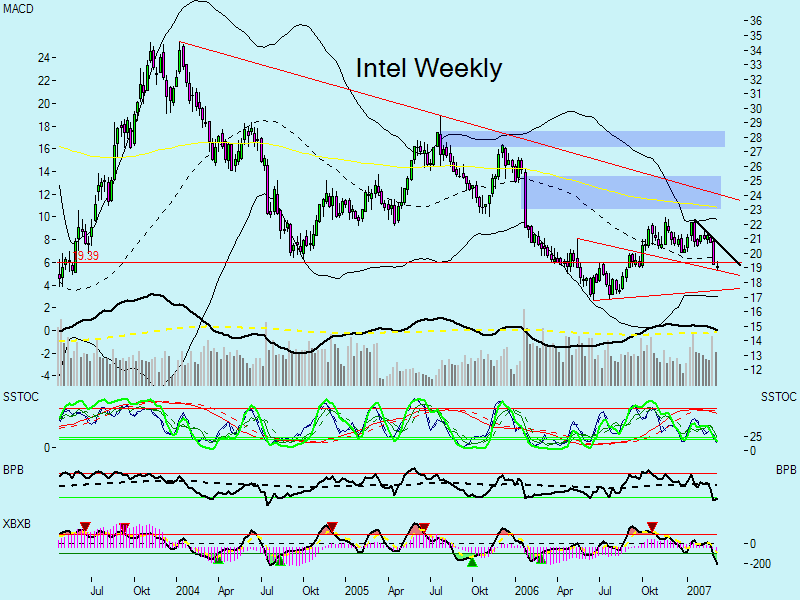Viewport: 800px width, 600px height.
Task: Click the price axis value "35"
Action: 756,36
